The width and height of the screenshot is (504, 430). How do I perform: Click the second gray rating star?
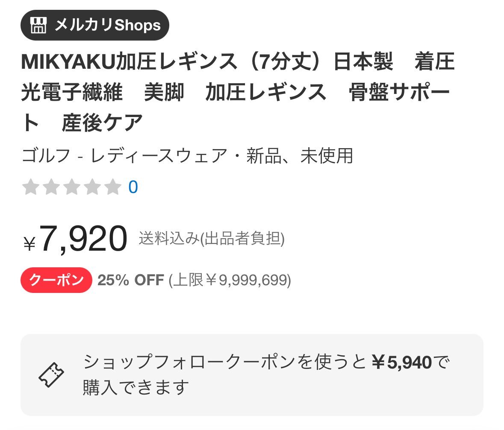51,187
